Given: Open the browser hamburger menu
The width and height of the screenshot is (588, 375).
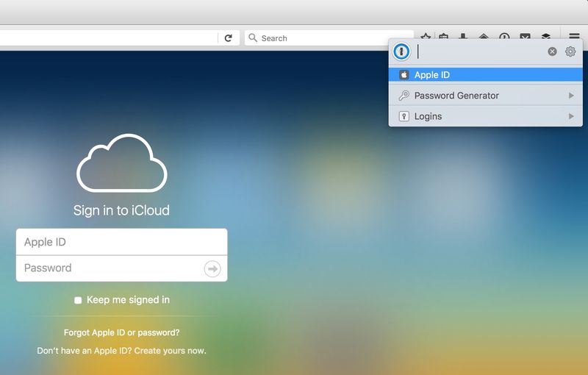Looking at the screenshot, I should point(574,36).
